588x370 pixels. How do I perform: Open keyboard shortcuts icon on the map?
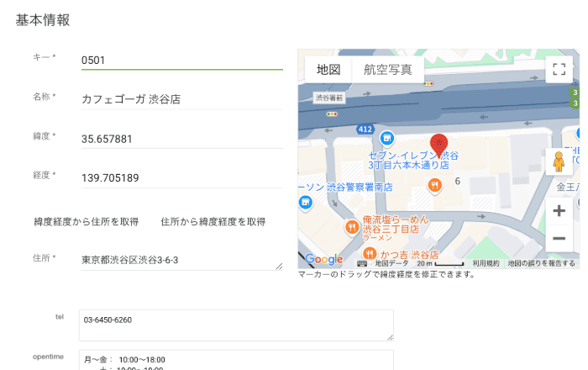pyautogui.click(x=362, y=263)
